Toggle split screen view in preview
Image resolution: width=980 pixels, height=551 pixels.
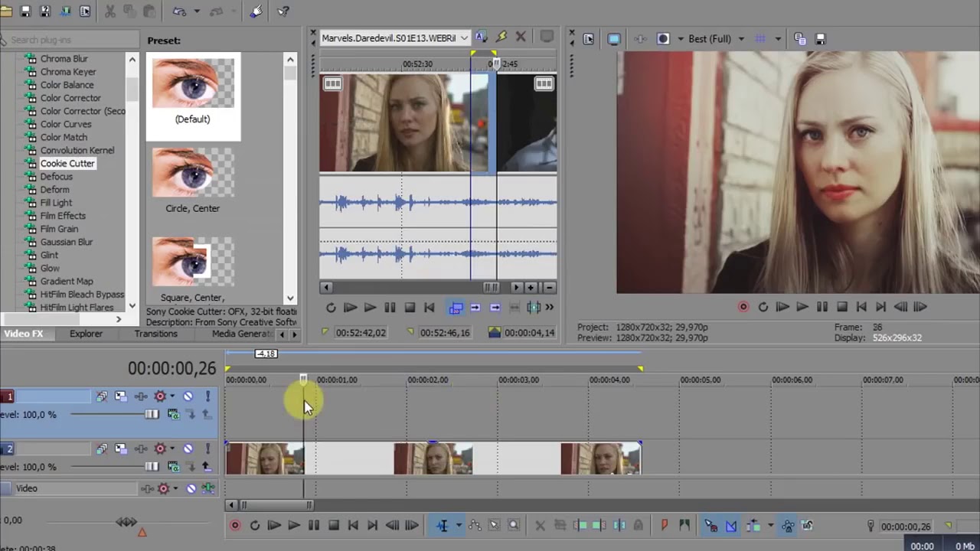[x=663, y=39]
